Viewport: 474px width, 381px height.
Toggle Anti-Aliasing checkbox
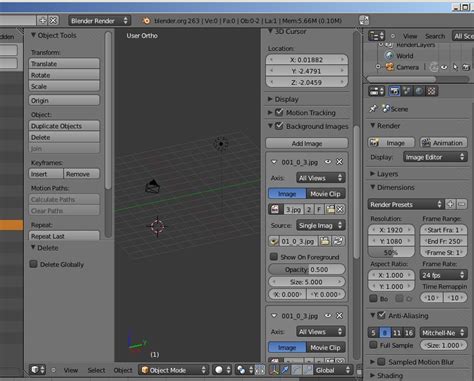381,315
